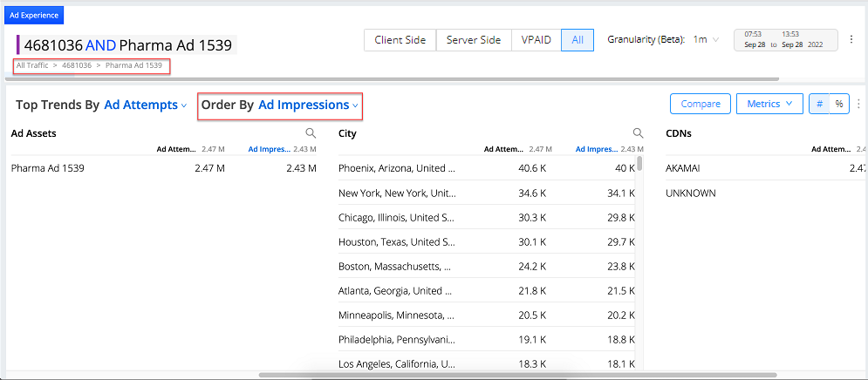Switch to the Client Side tab
Screen dimensions: 868x380
click(400, 40)
